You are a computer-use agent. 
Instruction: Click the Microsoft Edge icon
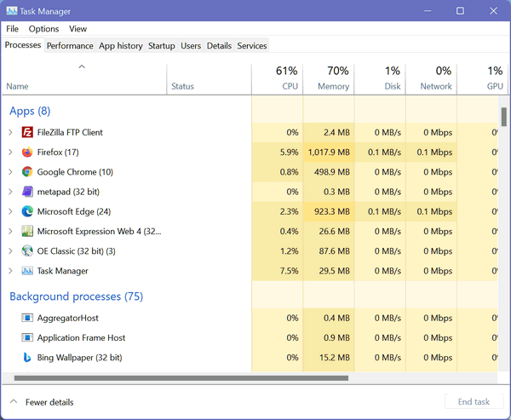click(27, 211)
